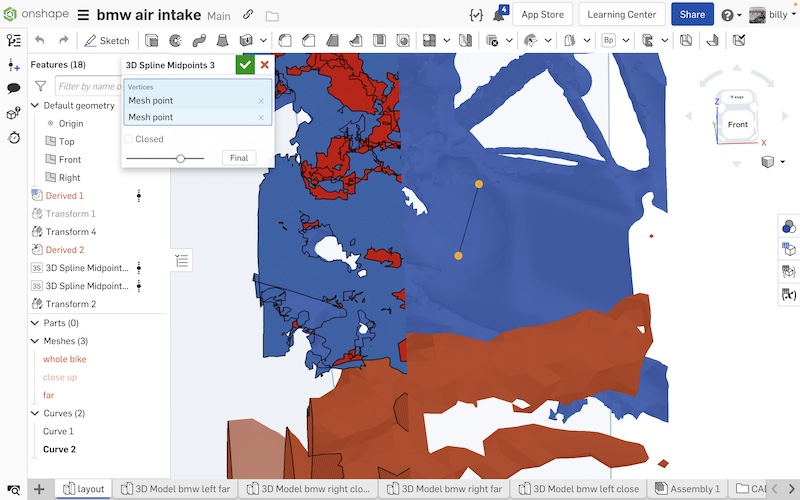Accept the 3D Spline Midpoints dialog

click(x=245, y=65)
